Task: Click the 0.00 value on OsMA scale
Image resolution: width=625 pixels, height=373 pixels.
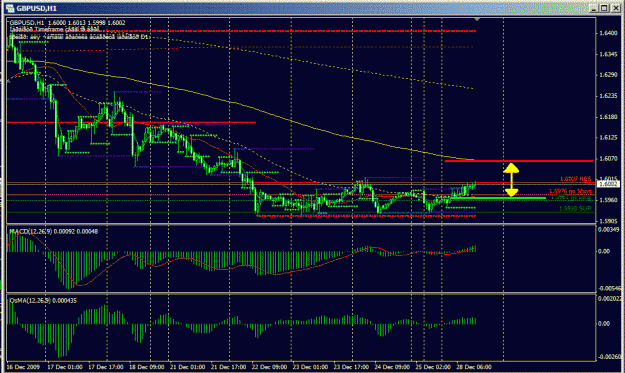Action: [x=604, y=324]
